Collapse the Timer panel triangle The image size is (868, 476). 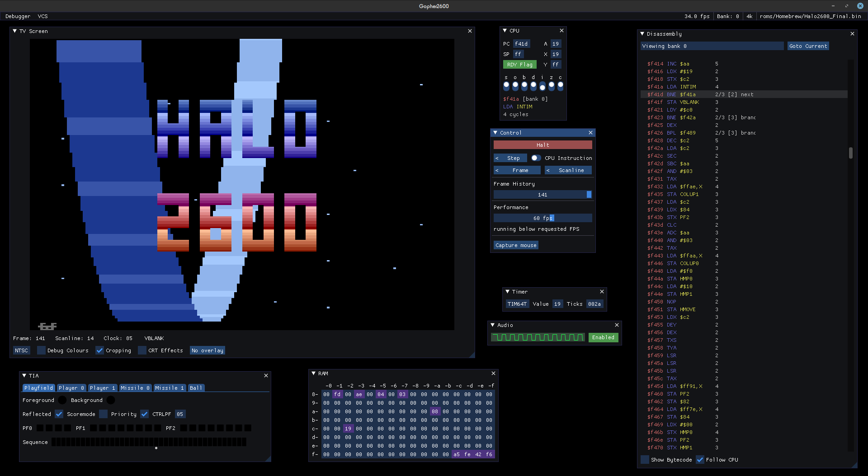tap(508, 292)
